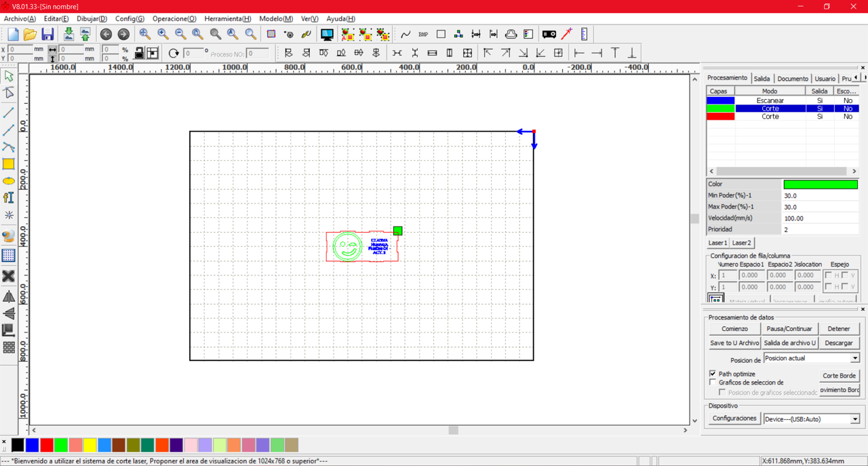Click the Corte Borde button
The image size is (868, 466).
click(839, 376)
